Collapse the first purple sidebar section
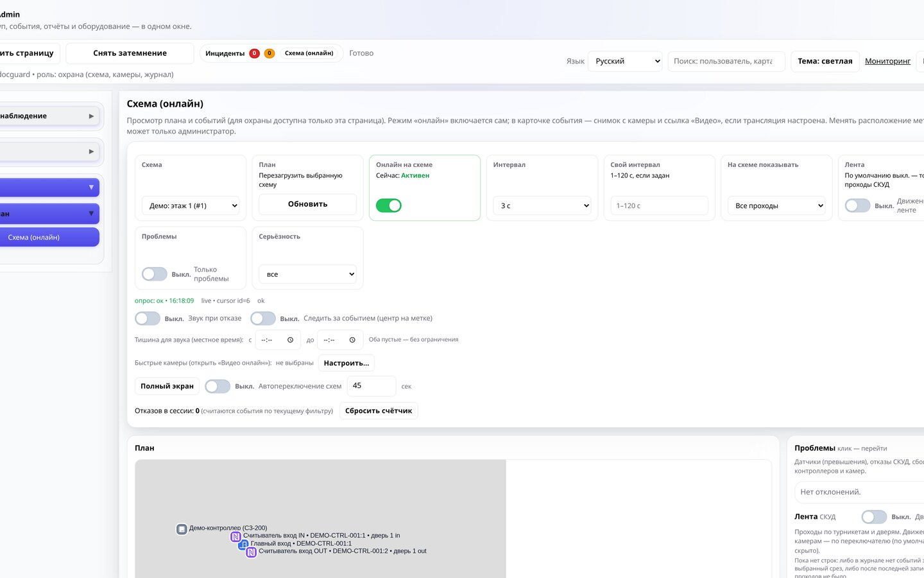Screen dimensions: 924x578 pyautogui.click(x=48, y=188)
